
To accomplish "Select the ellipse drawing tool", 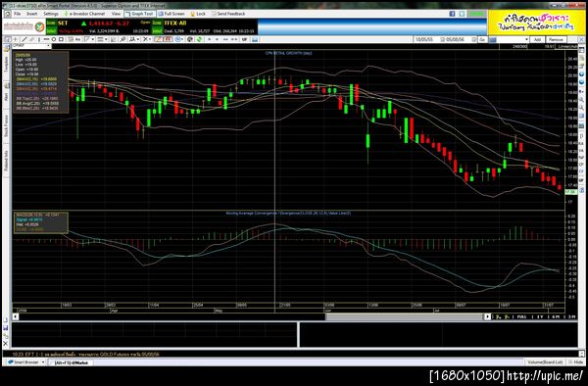I will [x=54, y=39].
